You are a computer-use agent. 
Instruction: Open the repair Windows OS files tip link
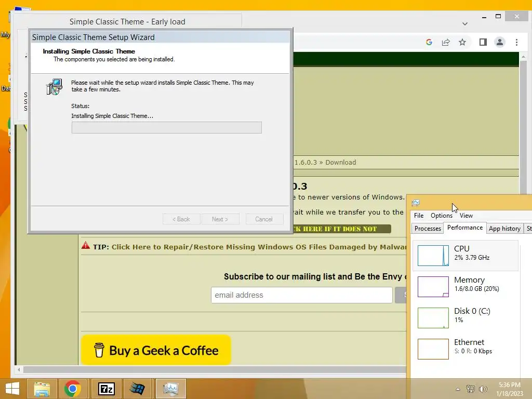point(259,247)
